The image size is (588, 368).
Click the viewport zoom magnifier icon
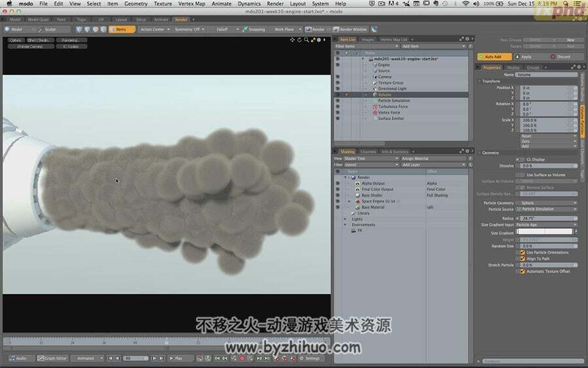click(x=306, y=40)
